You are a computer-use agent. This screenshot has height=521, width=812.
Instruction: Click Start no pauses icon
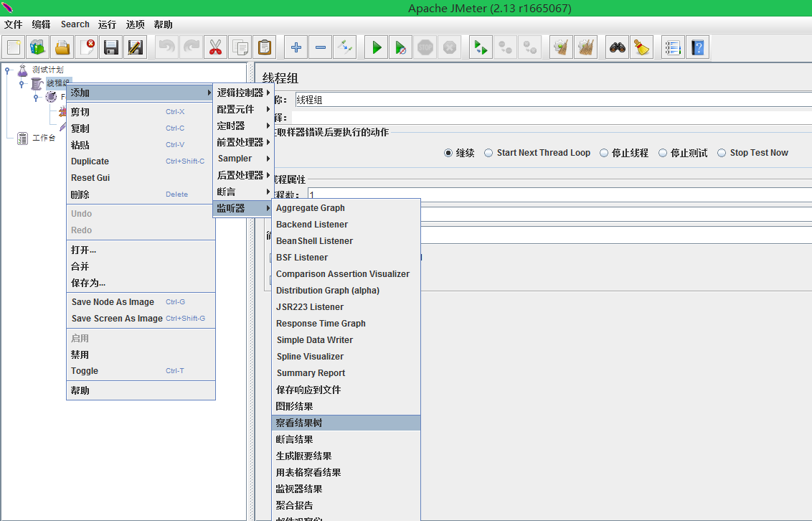point(400,47)
